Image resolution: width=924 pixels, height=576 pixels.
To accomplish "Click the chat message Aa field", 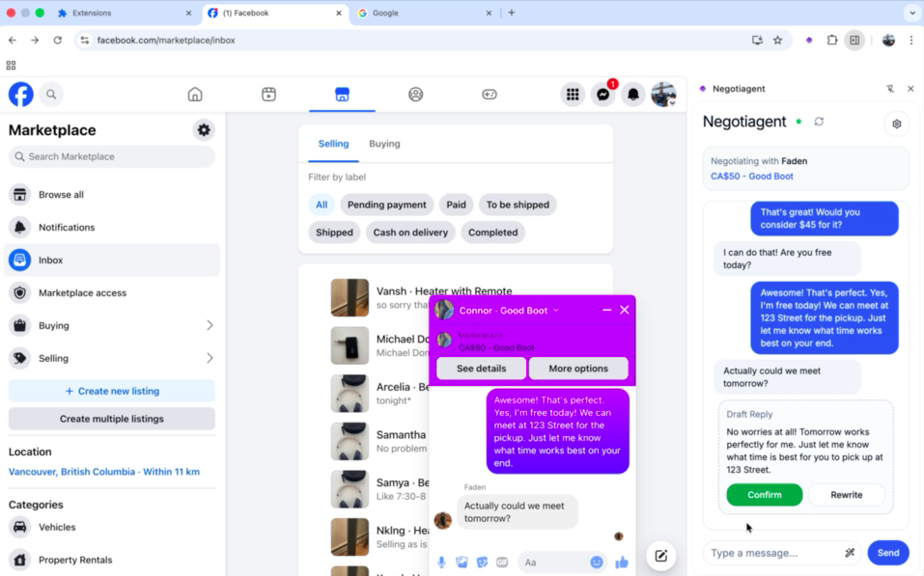I will coord(554,562).
